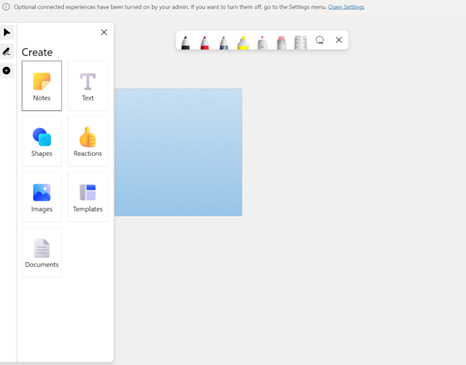Select the eraser tool

pyautogui.click(x=281, y=43)
